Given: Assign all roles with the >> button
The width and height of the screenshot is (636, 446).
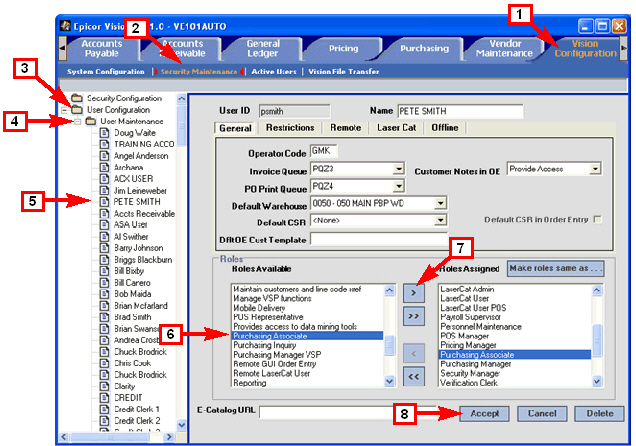Looking at the screenshot, I should (x=414, y=316).
